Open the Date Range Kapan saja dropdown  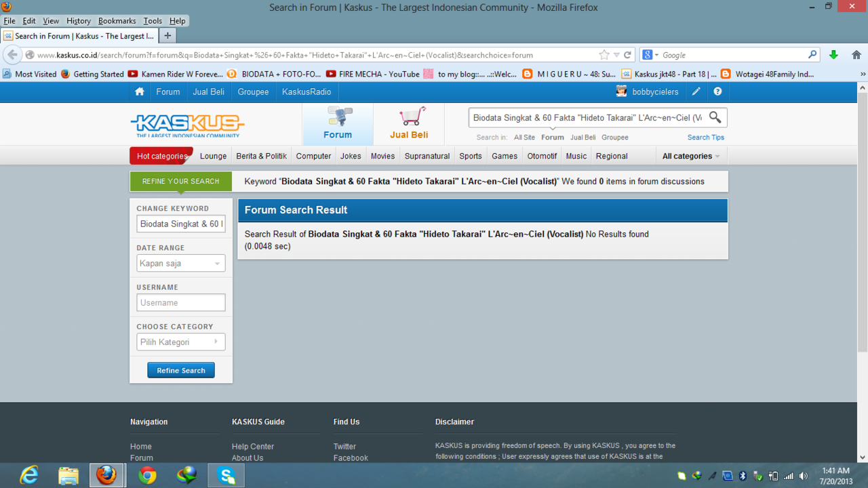[x=180, y=263]
